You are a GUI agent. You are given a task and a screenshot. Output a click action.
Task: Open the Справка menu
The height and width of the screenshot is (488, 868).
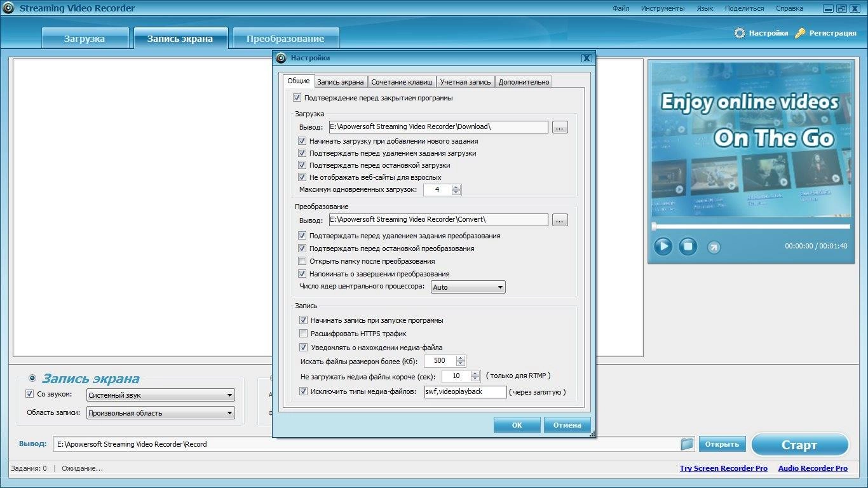[789, 8]
